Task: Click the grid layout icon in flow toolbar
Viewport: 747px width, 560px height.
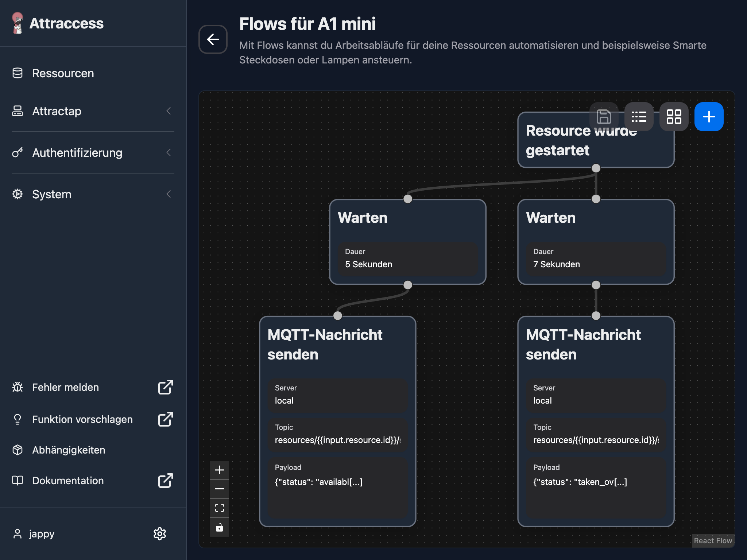Action: [674, 117]
